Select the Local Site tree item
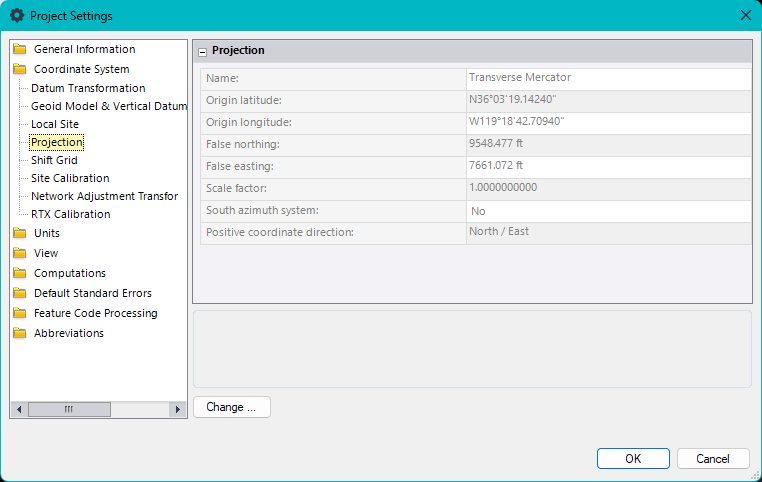 (x=55, y=124)
